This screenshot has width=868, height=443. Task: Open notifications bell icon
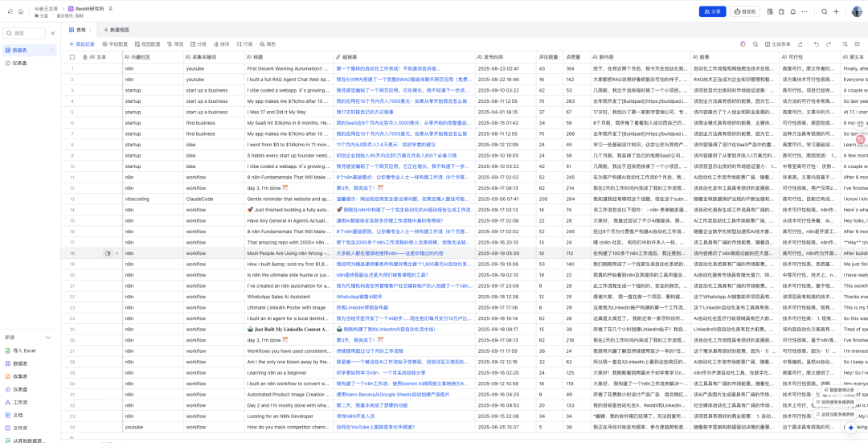coord(793,12)
